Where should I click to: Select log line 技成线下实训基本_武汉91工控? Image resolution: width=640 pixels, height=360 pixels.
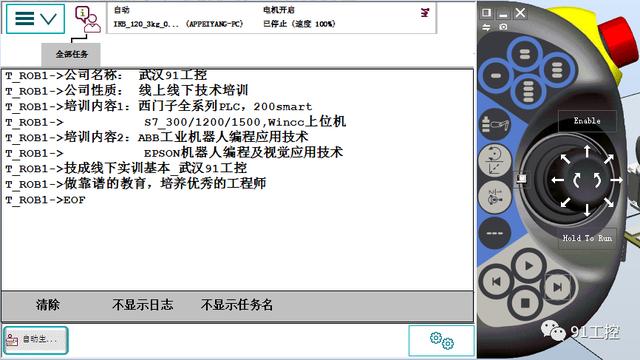pos(126,168)
